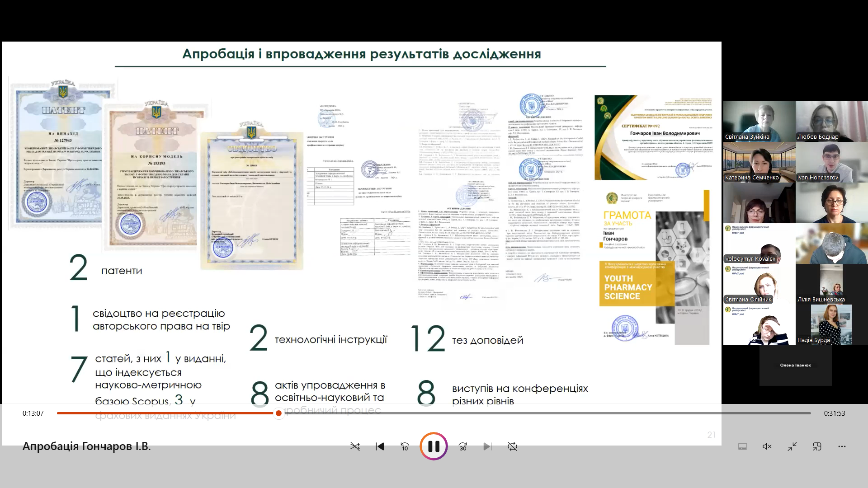Select Любов Боднар participant video tile

click(832, 122)
